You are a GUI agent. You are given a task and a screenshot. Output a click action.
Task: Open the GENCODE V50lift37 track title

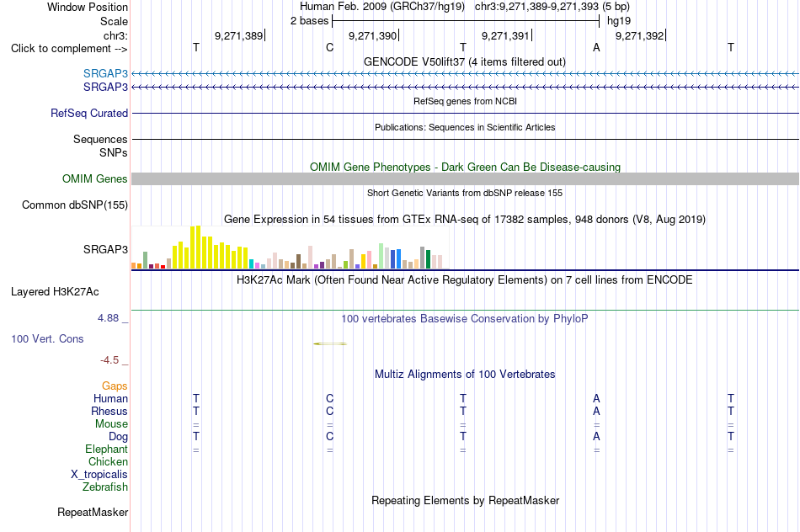pos(465,62)
